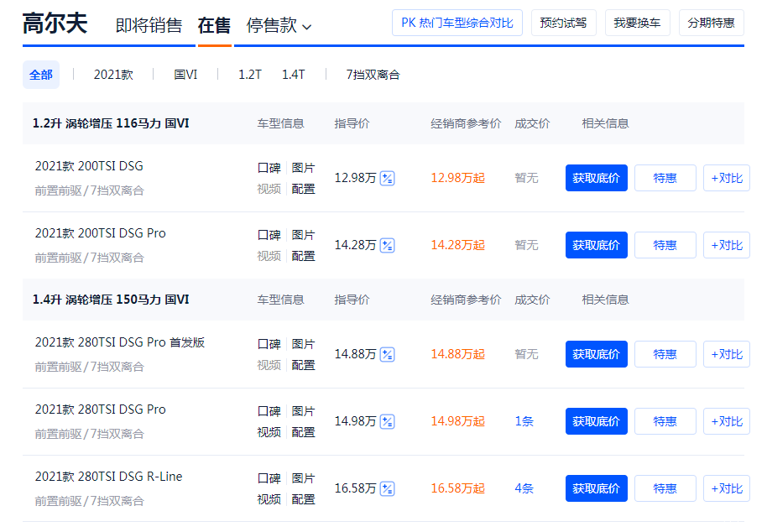This screenshot has width=767, height=532.
Task: Click 获取底价 for 280TSI DSG Pro 首发版
Action: (x=596, y=354)
